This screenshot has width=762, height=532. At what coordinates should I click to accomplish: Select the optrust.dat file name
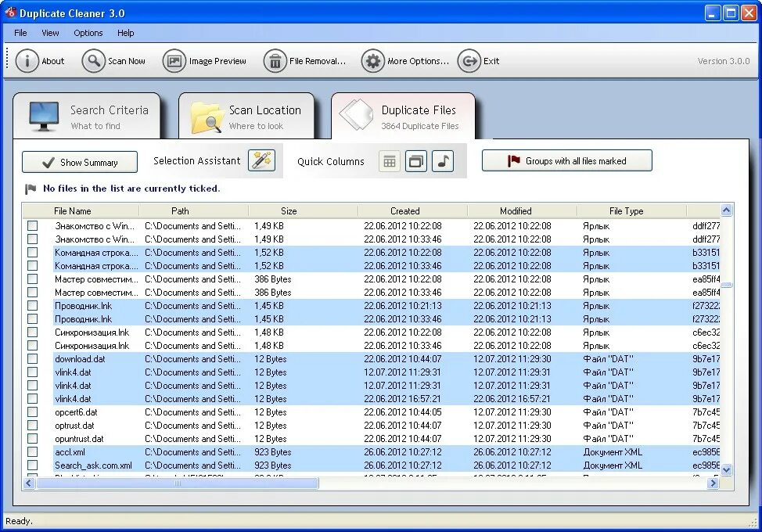point(74,426)
